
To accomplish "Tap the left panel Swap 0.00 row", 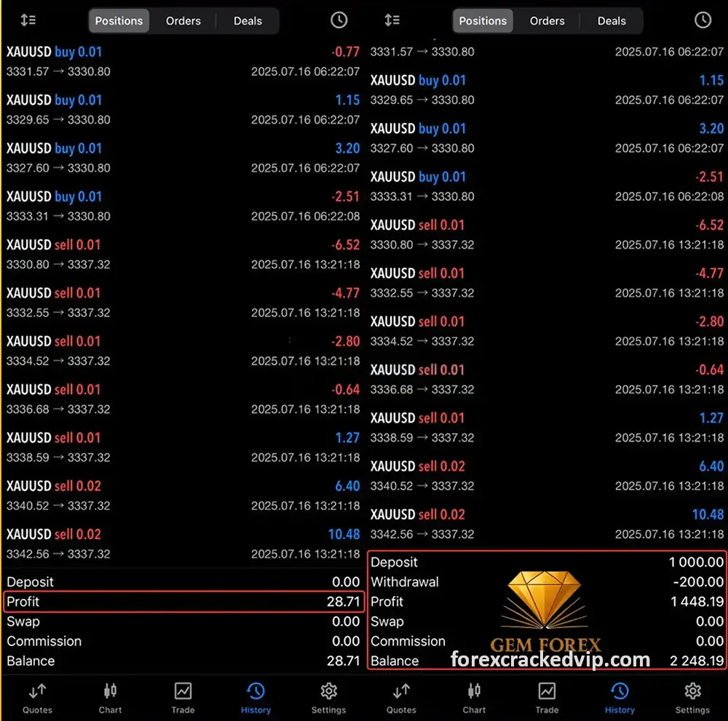I will coord(183,621).
